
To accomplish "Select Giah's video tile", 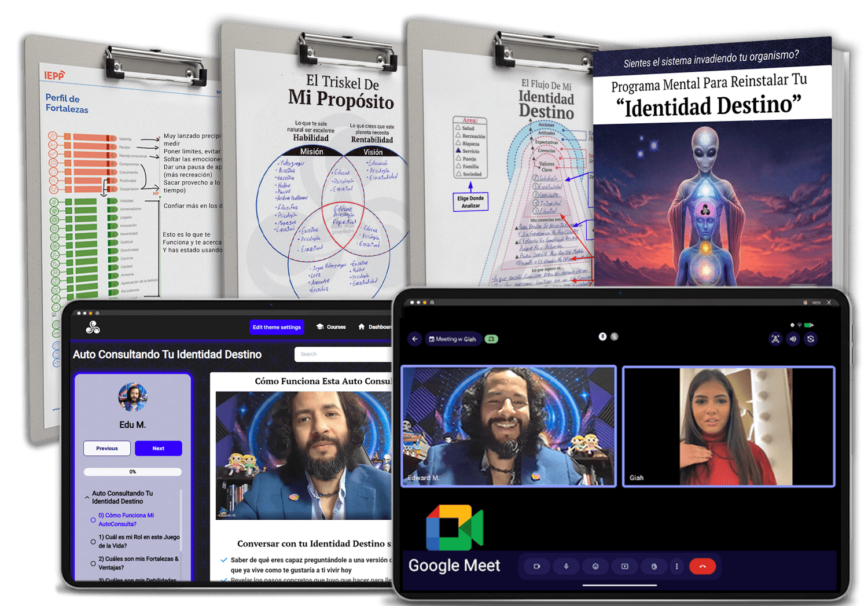I will pos(729,426).
